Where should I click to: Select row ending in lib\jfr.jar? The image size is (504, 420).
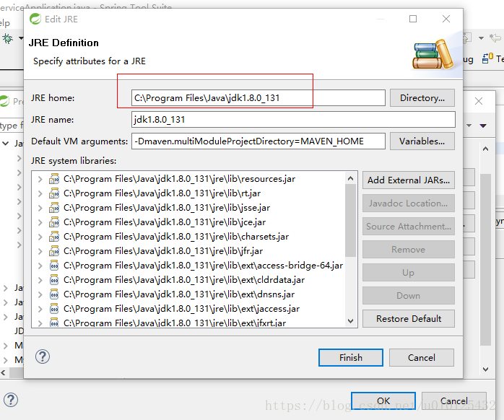pos(163,251)
